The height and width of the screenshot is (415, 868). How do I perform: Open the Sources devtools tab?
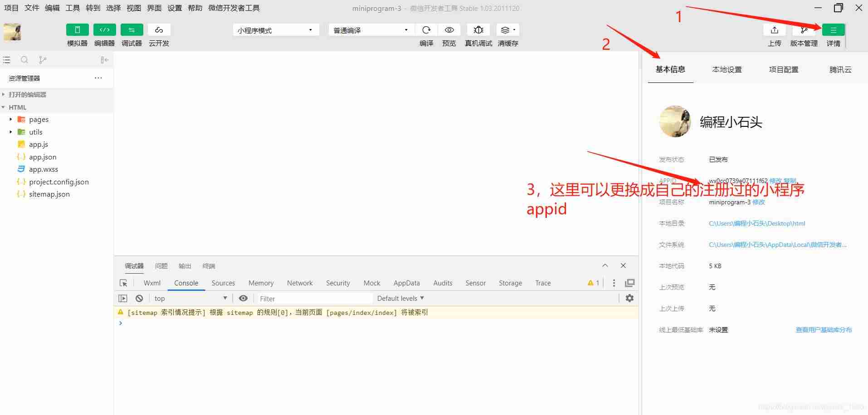223,283
